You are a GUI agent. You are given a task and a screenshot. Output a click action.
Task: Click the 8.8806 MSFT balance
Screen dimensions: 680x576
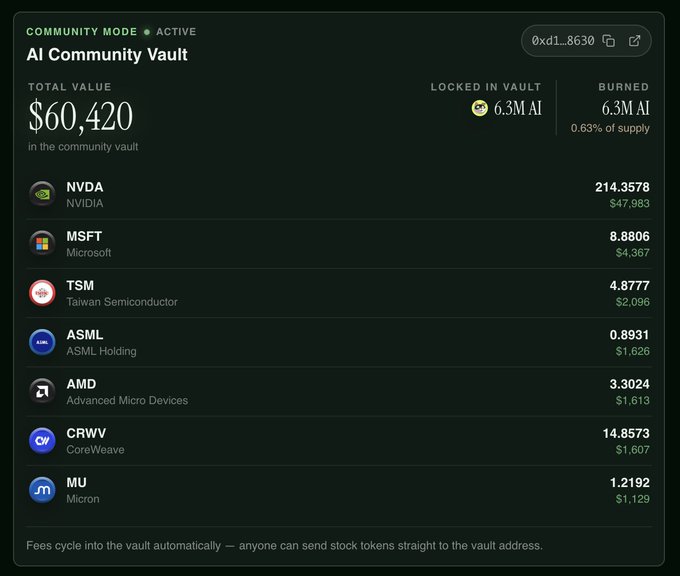630,236
